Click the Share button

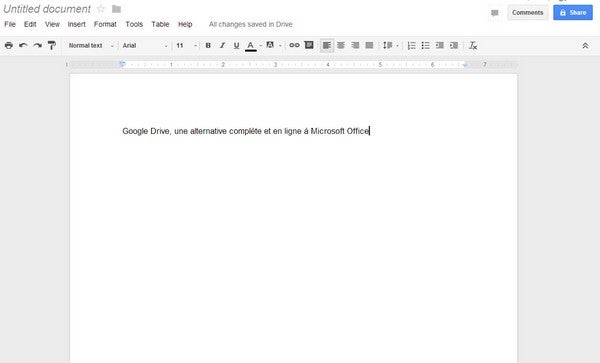pos(573,13)
